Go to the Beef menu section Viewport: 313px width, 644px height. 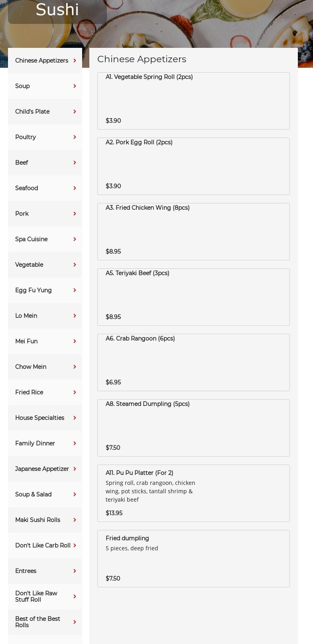pos(22,163)
